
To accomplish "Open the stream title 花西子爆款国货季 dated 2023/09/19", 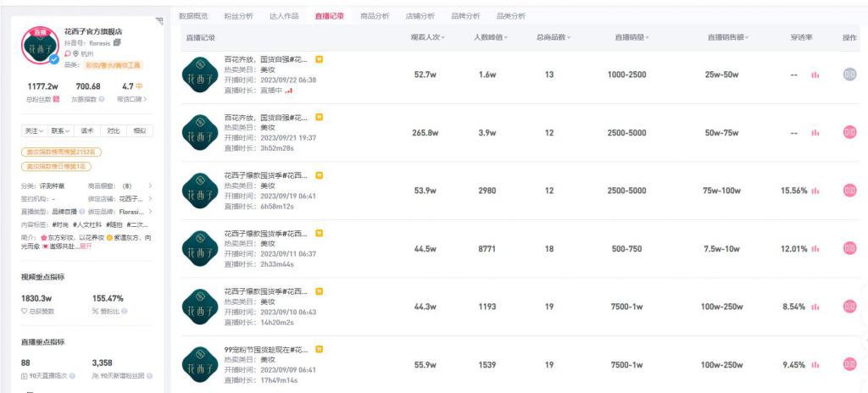I will tap(266, 175).
